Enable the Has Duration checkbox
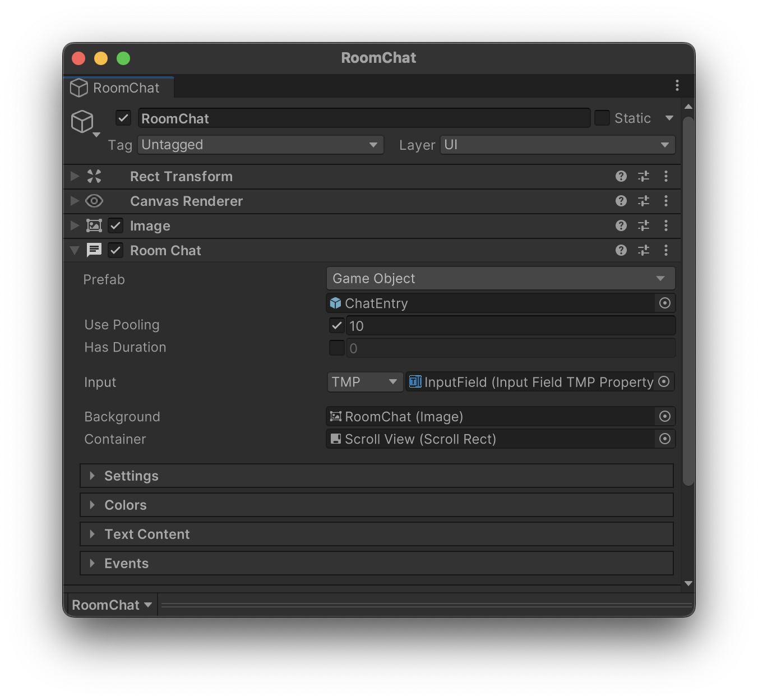 (336, 348)
